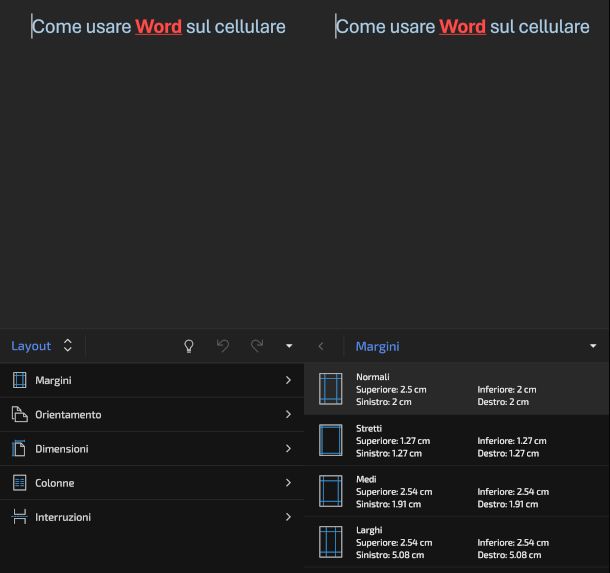Collapse the ribbon with the arrow beside redo
Image resolution: width=610 pixels, height=573 pixels.
point(289,346)
